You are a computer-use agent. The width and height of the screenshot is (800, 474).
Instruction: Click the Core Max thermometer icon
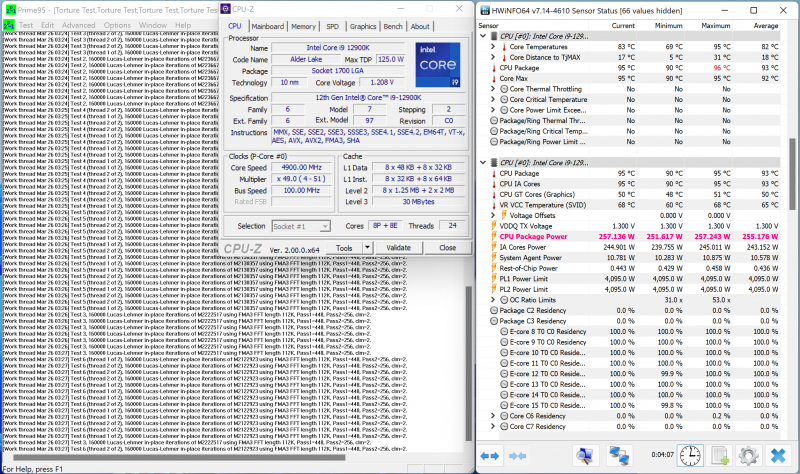(x=494, y=79)
